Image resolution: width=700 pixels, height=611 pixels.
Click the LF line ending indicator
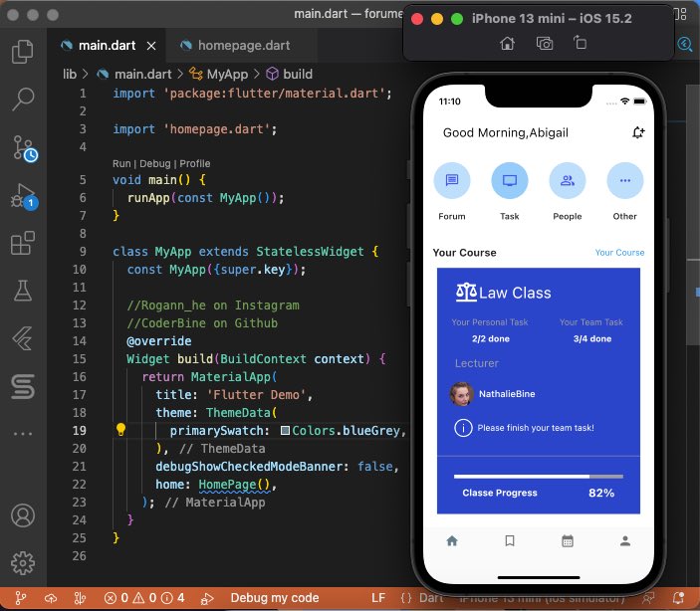pyautogui.click(x=378, y=598)
